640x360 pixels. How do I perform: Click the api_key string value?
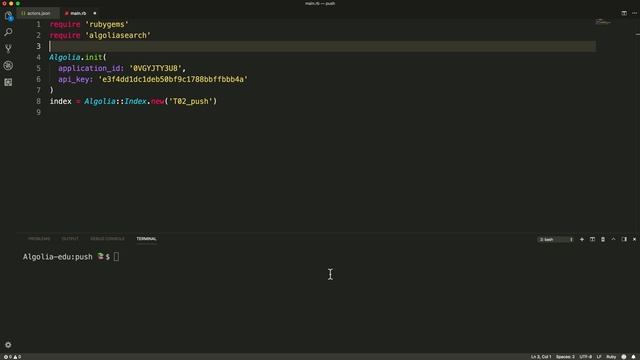(x=173, y=79)
